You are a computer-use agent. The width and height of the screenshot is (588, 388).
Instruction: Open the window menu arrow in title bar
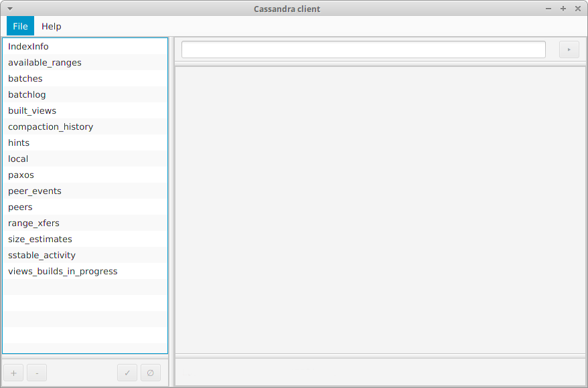tap(10, 9)
